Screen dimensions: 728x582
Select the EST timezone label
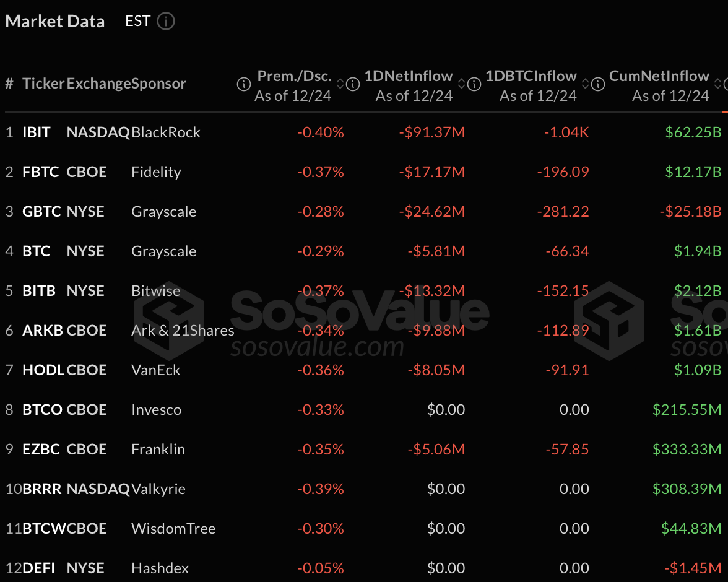[138, 22]
